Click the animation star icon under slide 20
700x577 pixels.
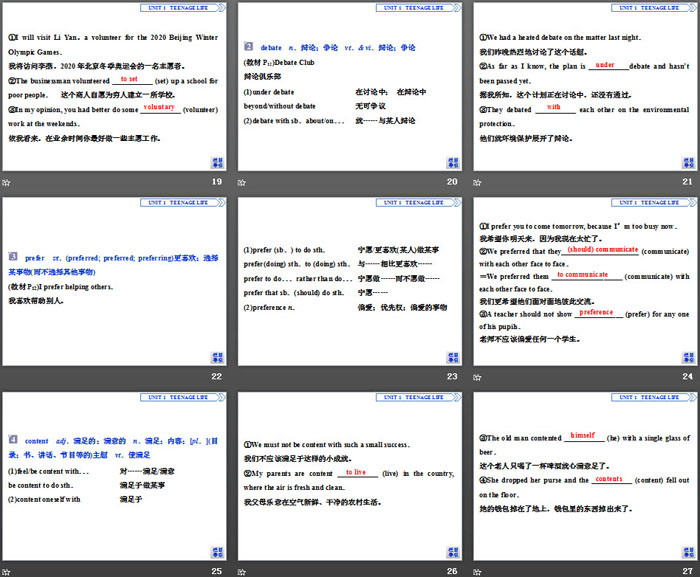coord(242,182)
